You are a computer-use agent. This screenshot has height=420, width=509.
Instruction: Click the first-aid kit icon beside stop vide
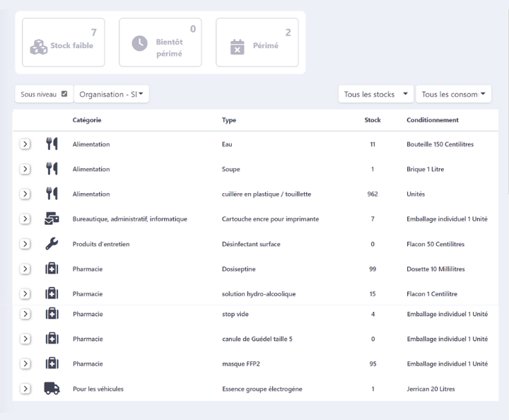(x=52, y=313)
